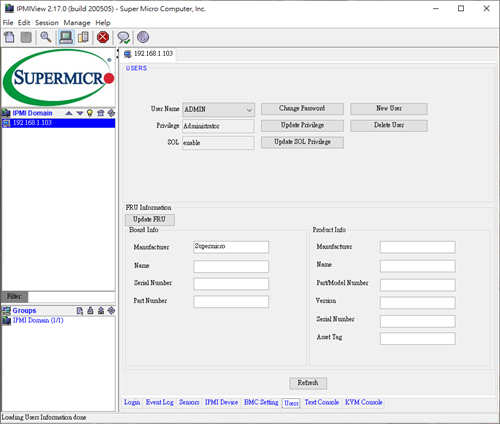The image size is (500, 424).
Task: Select IPMI Domain (1/1) in the Groups list
Action: pos(38,320)
